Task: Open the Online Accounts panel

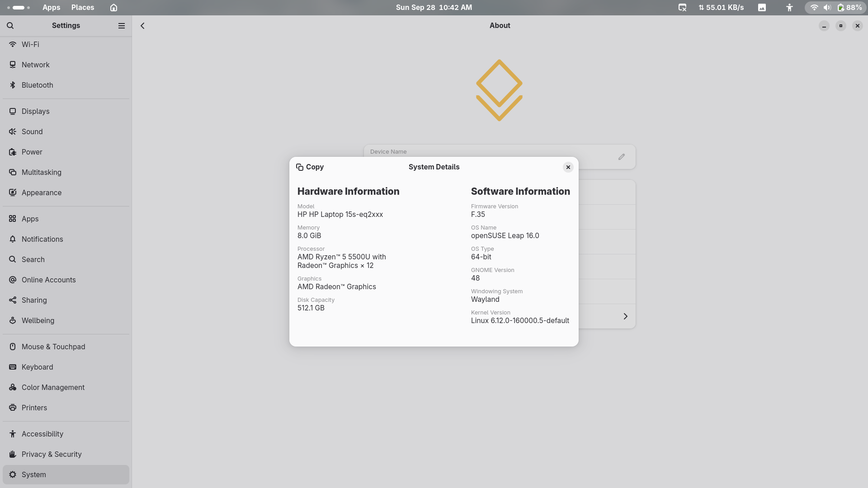Action: 48,280
